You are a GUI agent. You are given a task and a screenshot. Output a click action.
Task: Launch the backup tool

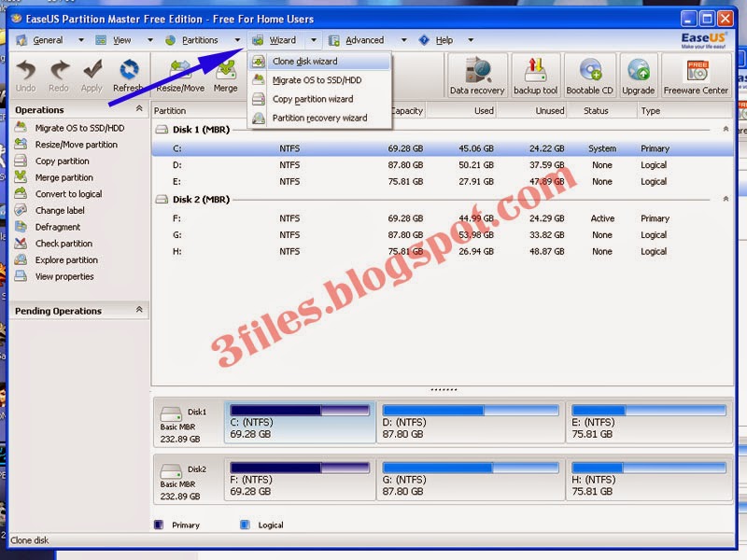pos(535,76)
